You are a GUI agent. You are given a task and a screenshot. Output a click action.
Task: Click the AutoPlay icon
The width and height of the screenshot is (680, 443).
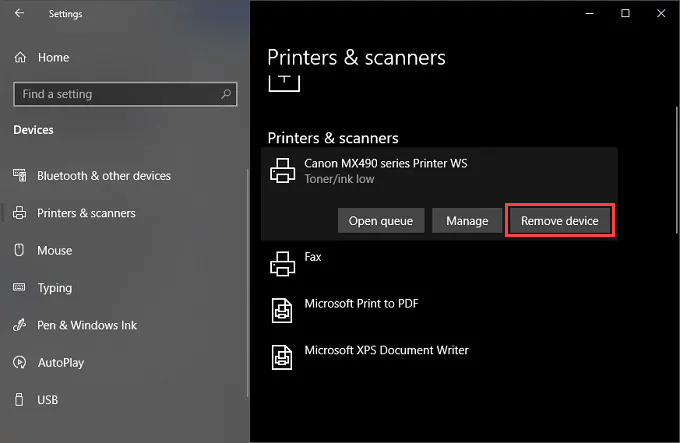19,363
